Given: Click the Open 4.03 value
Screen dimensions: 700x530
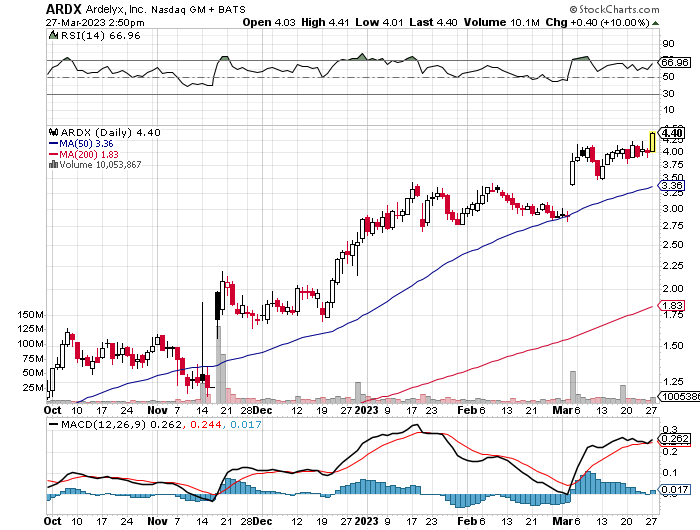Looking at the screenshot, I should 269,22.
